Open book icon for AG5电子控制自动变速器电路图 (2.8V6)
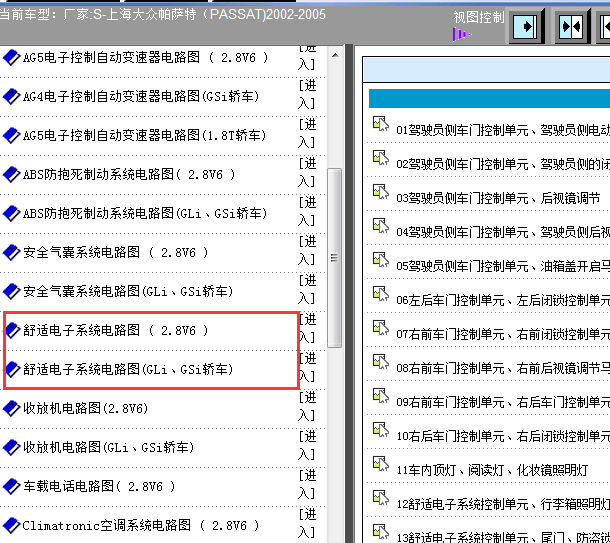This screenshot has width=610, height=543. 11,58
